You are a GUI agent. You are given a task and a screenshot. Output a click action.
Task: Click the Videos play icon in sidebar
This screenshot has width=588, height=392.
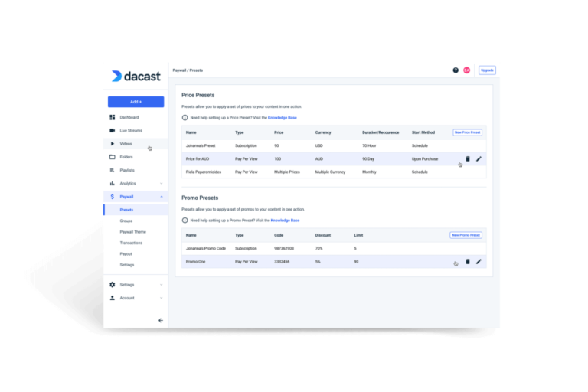coord(113,144)
